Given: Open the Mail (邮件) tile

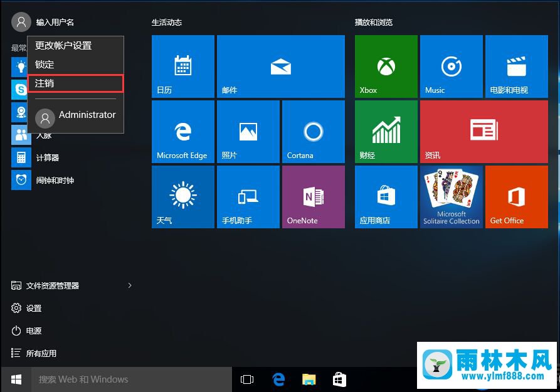Looking at the screenshot, I should click(x=281, y=66).
